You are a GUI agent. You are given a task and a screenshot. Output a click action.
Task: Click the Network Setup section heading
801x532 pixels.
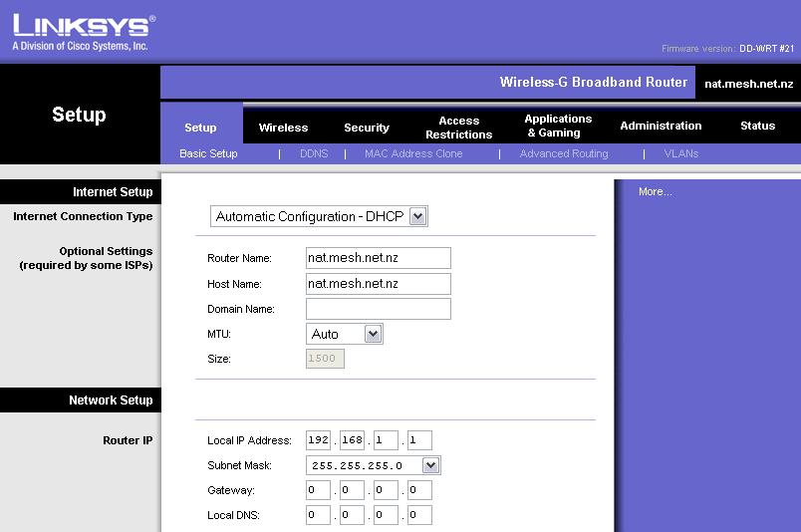coord(111,400)
